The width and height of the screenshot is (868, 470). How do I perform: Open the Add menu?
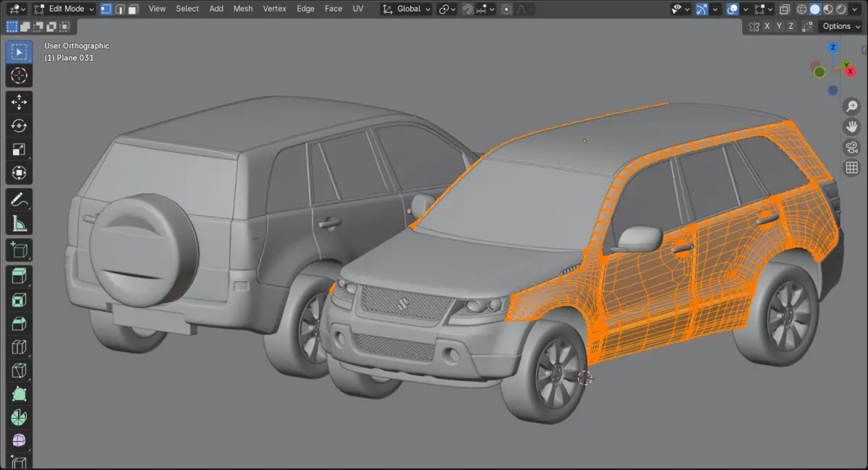216,9
